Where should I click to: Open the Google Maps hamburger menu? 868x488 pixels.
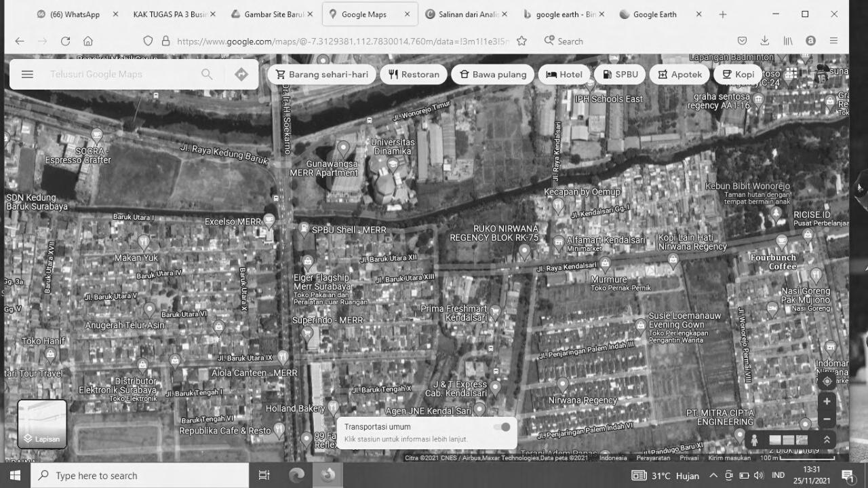[27, 75]
